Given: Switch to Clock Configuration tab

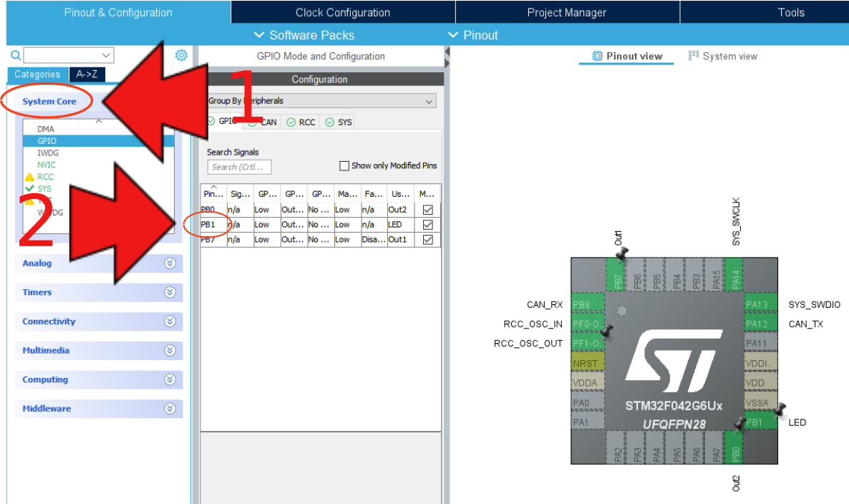Looking at the screenshot, I should pos(343,12).
